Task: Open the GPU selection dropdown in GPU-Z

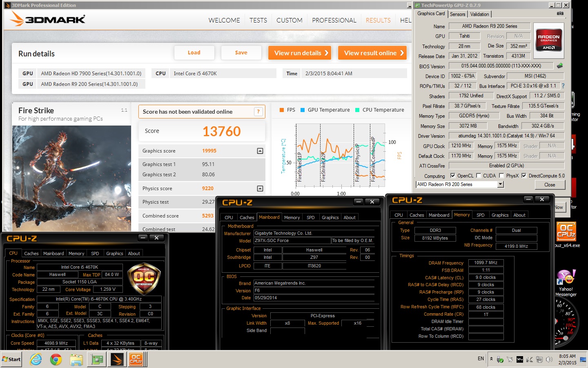Action: [x=501, y=184]
